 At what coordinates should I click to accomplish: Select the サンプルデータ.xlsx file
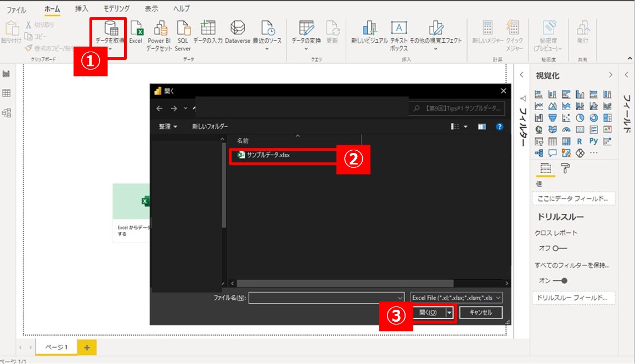click(268, 155)
